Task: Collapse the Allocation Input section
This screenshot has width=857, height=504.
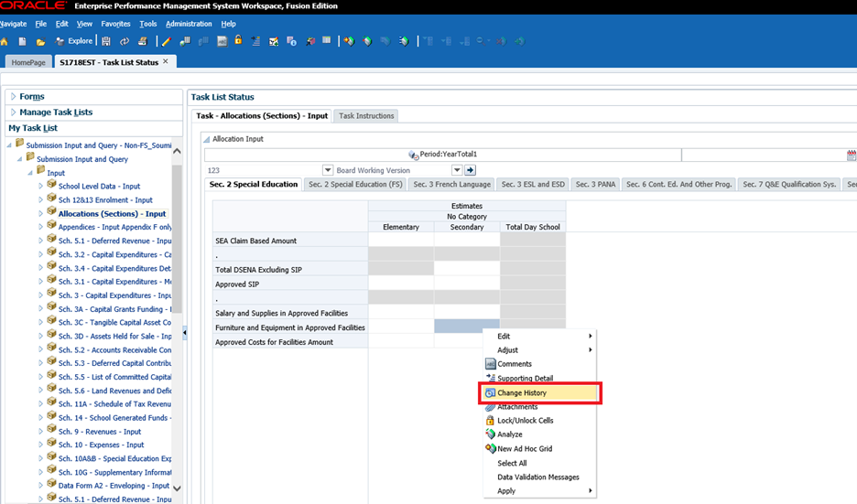Action: [x=206, y=139]
